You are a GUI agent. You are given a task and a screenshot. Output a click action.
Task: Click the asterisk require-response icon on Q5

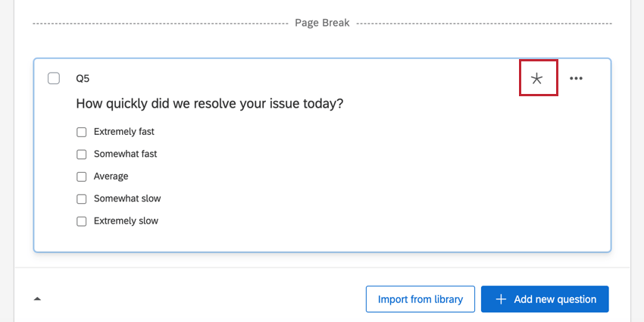[x=537, y=78]
